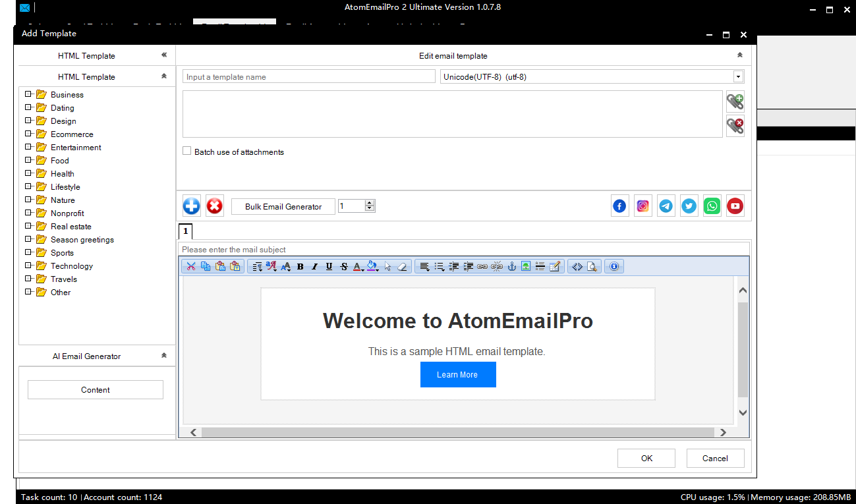Click the "Account count: 1124" status bar text
Viewport: 856px width, 504px height.
pyautogui.click(x=123, y=497)
